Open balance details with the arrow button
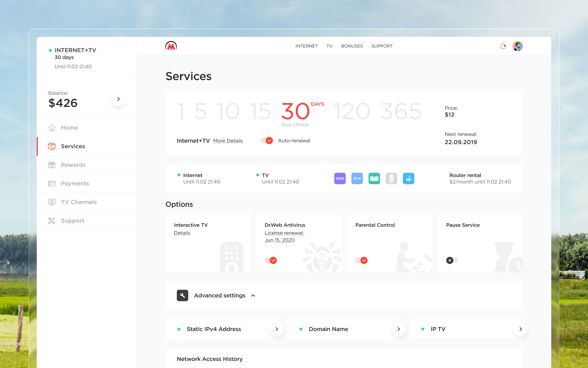This screenshot has width=588, height=368. tap(118, 99)
